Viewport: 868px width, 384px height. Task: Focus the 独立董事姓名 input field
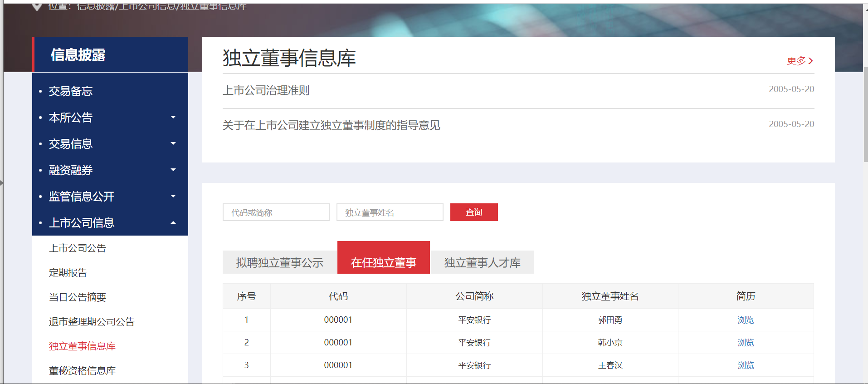tap(390, 212)
